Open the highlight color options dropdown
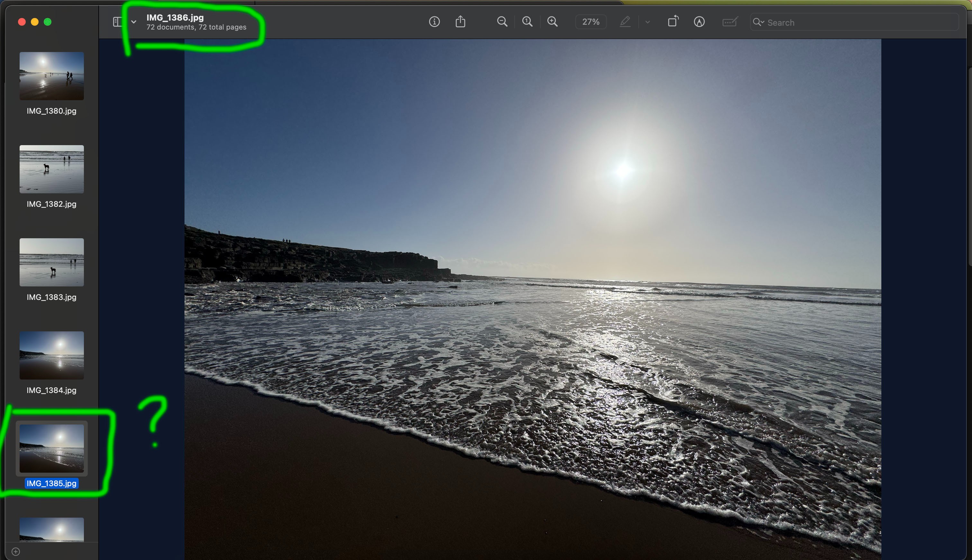 click(647, 22)
